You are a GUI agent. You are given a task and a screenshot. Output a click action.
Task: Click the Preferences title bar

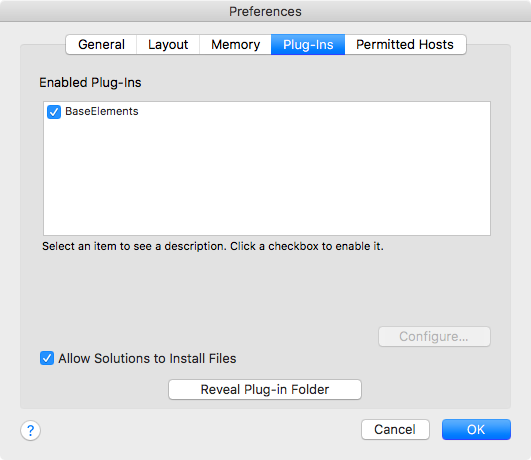(x=266, y=11)
